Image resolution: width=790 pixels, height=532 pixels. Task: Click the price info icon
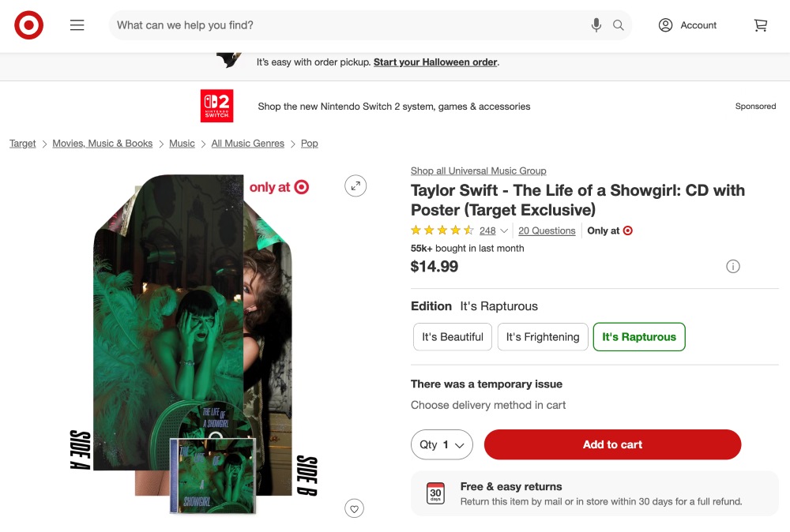click(733, 267)
